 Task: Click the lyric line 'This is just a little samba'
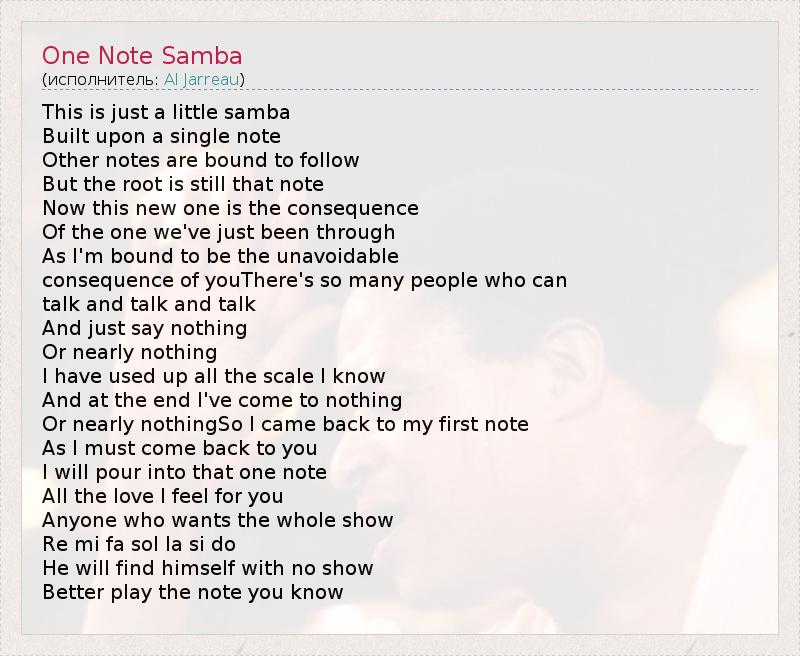pos(166,112)
